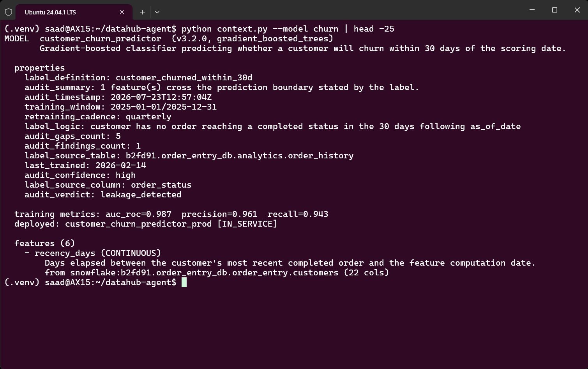Click the label_source_table order_history path

pos(239,156)
